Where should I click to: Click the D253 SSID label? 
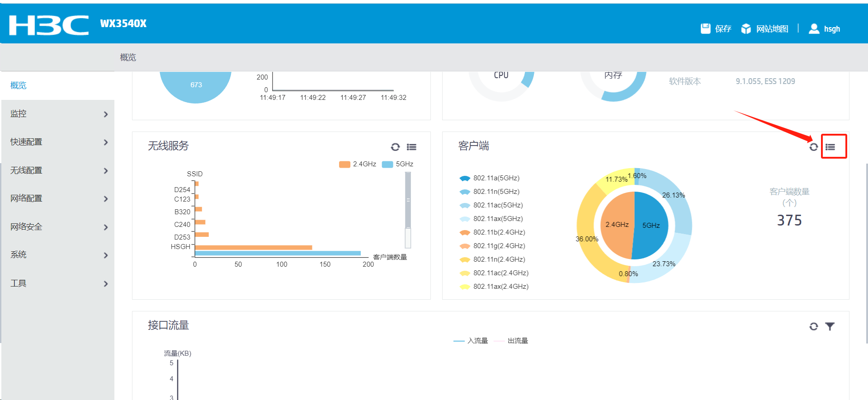click(x=182, y=237)
